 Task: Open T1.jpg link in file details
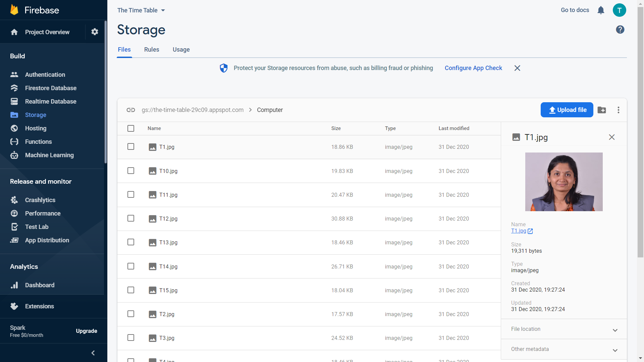point(519,231)
